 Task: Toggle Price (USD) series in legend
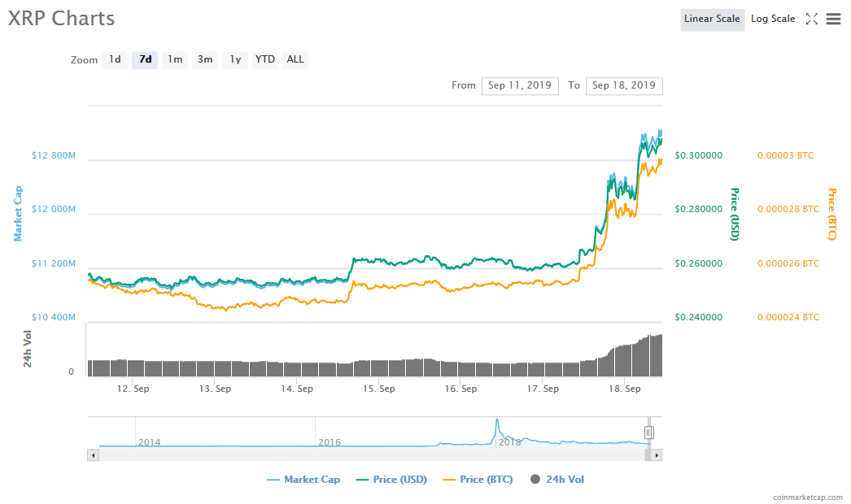[x=392, y=480]
